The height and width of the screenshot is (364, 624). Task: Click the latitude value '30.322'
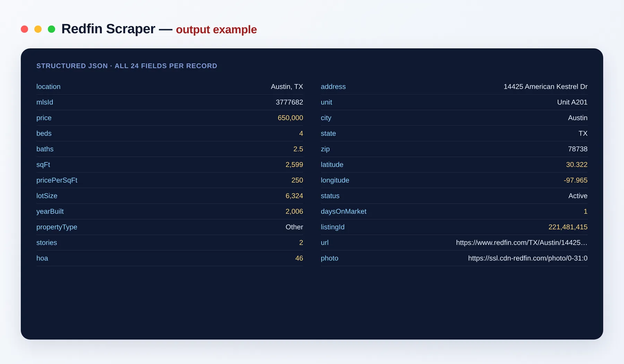click(x=577, y=165)
